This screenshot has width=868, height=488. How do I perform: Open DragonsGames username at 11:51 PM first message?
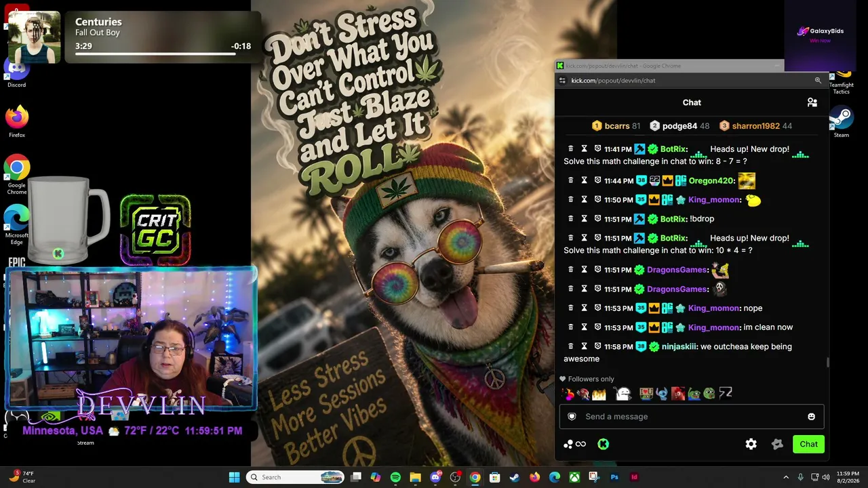677,270
